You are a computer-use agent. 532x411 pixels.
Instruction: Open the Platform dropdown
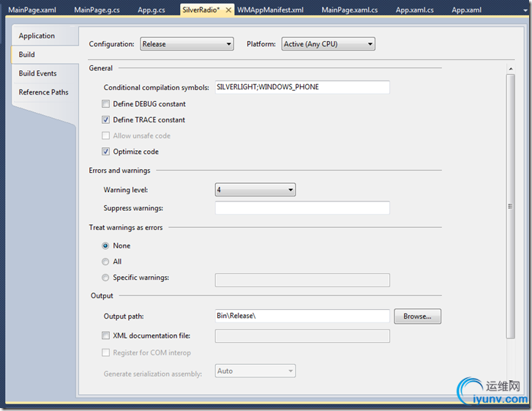click(328, 44)
